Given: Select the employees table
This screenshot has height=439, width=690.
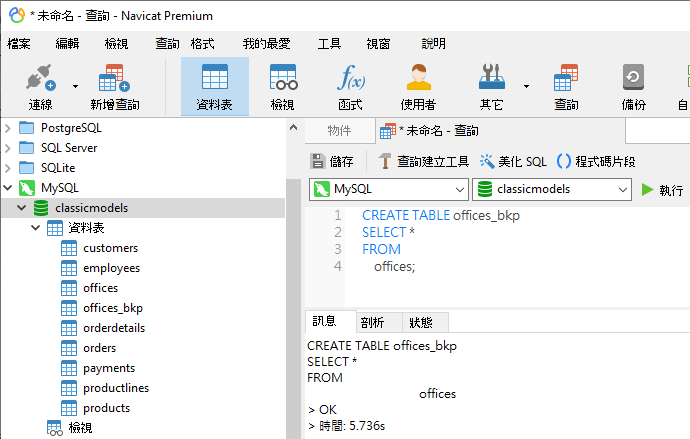Looking at the screenshot, I should [111, 268].
